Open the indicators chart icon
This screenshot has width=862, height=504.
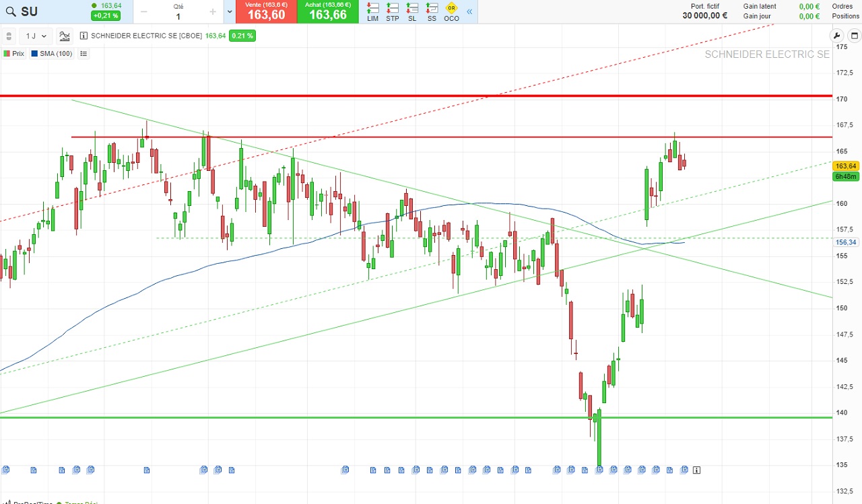pos(65,36)
